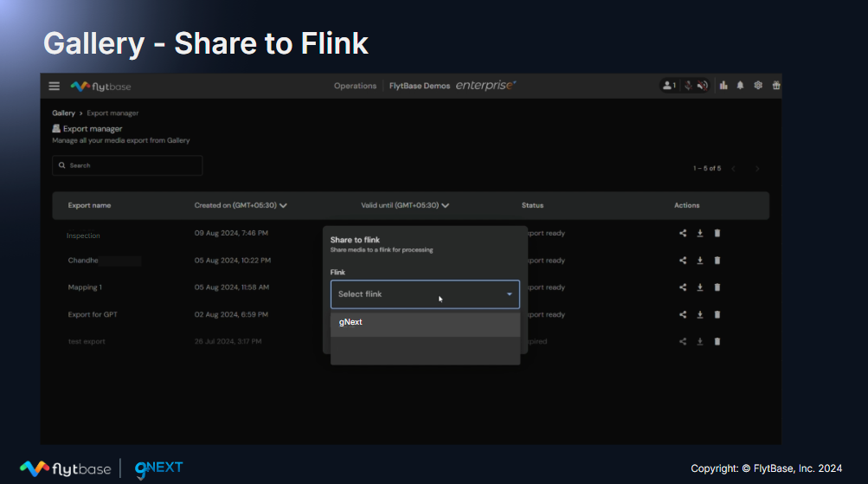The width and height of the screenshot is (868, 484).
Task: Click the 02 Aug 2024, 6:59 PM date
Action: (231, 314)
